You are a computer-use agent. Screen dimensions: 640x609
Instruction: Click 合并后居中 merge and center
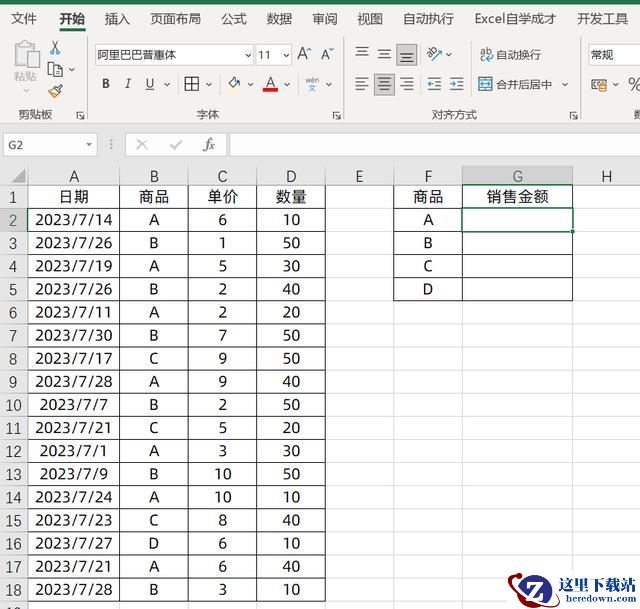pos(515,84)
